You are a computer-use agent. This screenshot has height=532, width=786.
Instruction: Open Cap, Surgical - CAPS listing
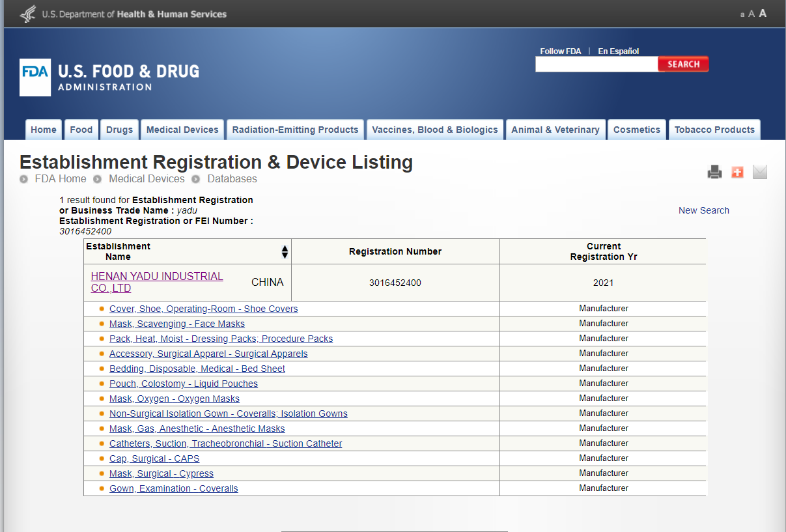point(154,458)
